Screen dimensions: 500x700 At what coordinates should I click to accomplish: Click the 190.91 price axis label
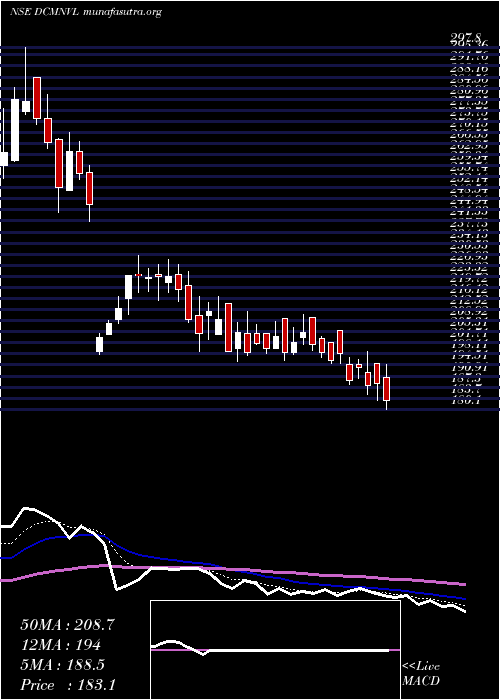(x=469, y=368)
